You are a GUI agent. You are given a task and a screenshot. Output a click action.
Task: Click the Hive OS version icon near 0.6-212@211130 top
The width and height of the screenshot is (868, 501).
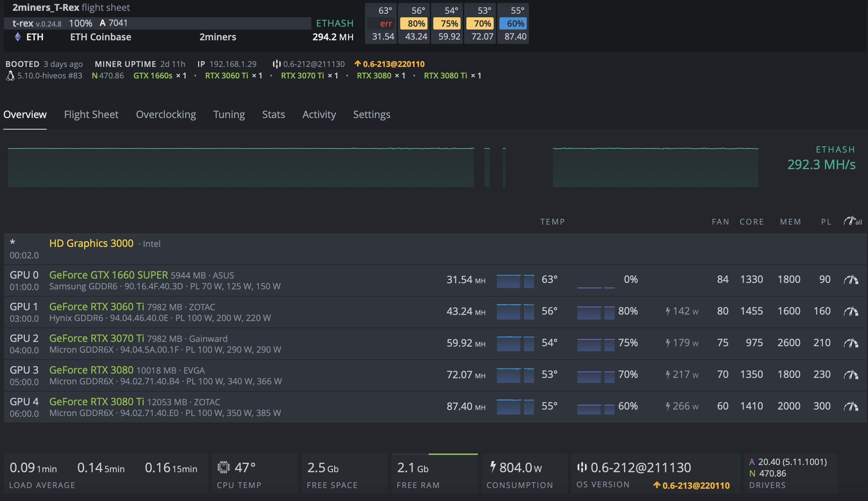click(277, 64)
